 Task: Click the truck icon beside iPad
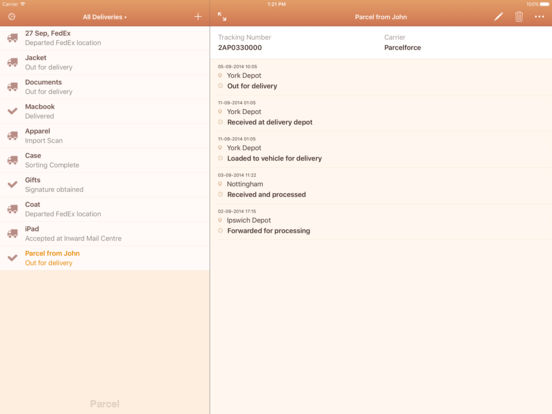(x=13, y=233)
